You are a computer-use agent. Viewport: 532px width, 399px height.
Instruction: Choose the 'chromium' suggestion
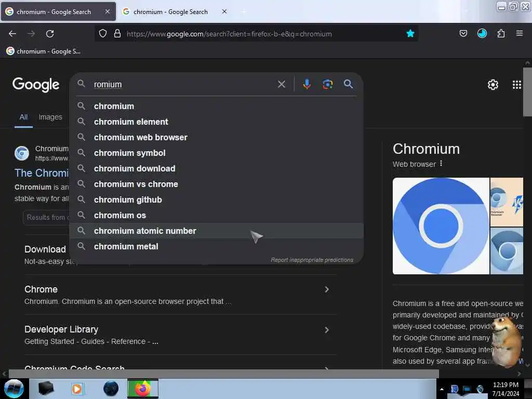[x=217, y=106]
